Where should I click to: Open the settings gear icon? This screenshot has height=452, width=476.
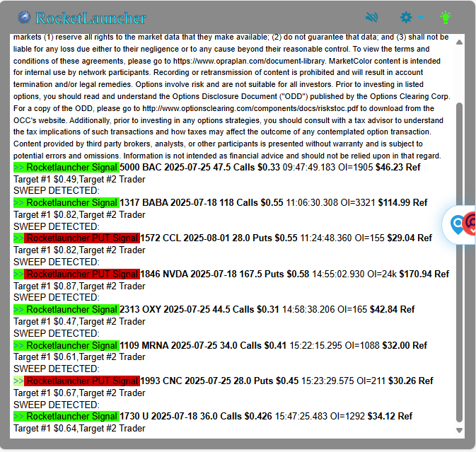point(406,17)
